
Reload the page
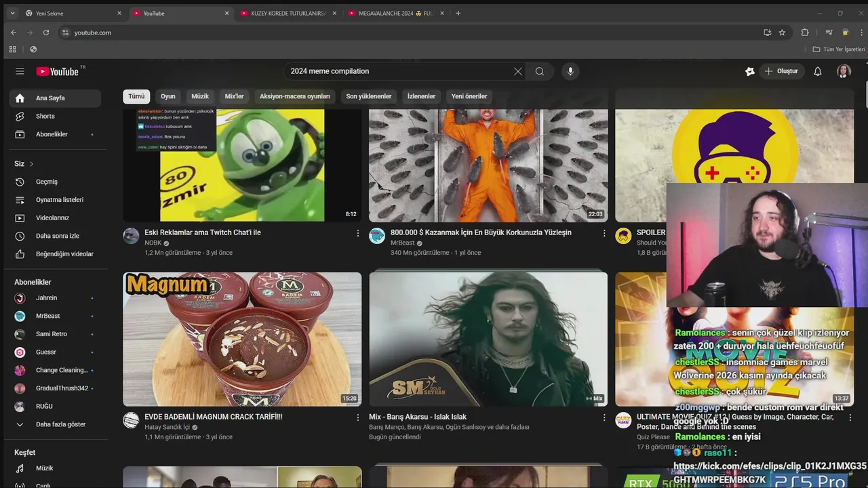[x=46, y=33]
